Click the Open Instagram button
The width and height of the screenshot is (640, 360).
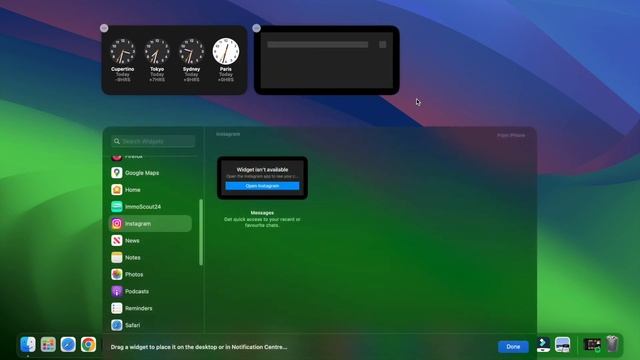point(262,186)
